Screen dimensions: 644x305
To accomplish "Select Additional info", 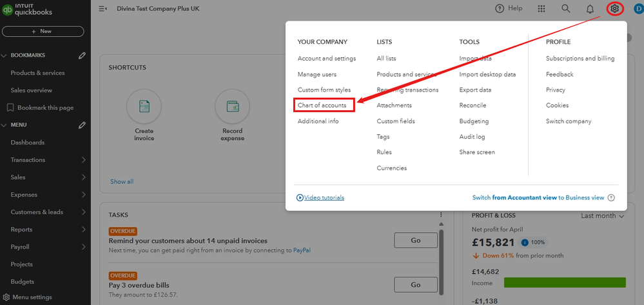I will point(318,121).
